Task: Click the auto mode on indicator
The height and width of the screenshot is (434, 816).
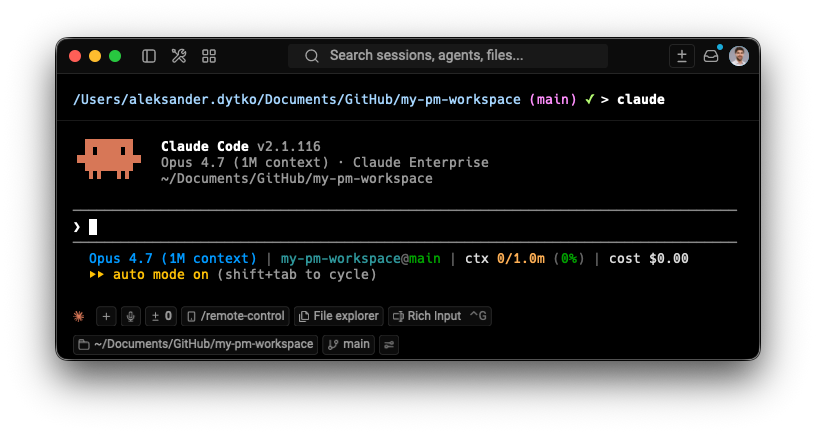Action: (x=149, y=275)
